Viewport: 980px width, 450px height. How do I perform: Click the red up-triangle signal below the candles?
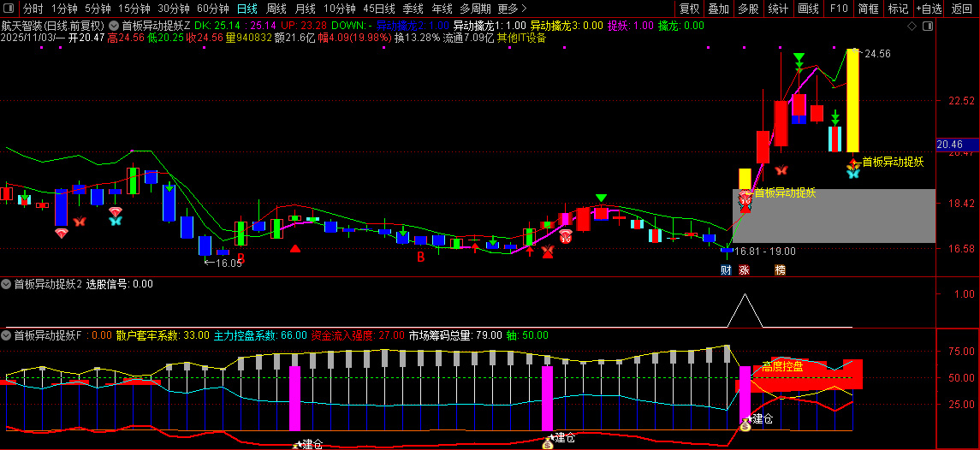tap(294, 248)
